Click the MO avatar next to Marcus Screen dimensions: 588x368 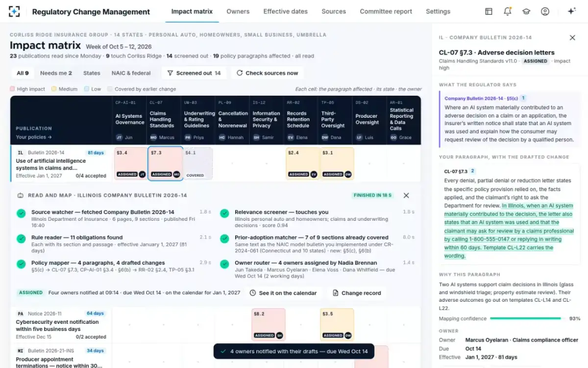[153, 137]
